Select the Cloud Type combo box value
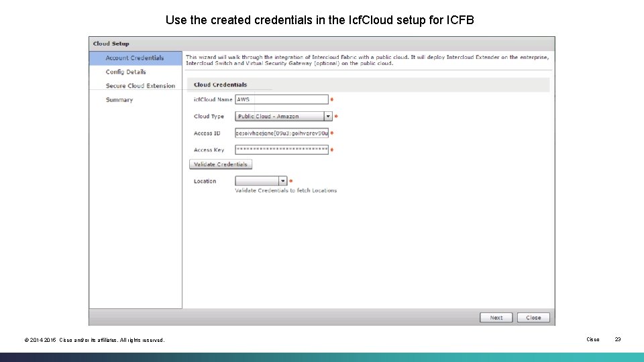 280,116
